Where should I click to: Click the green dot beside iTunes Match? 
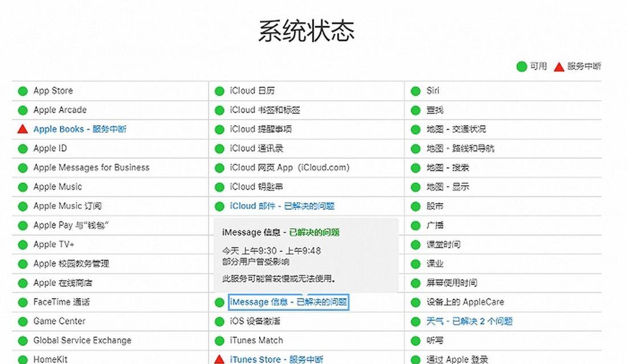[x=219, y=341]
